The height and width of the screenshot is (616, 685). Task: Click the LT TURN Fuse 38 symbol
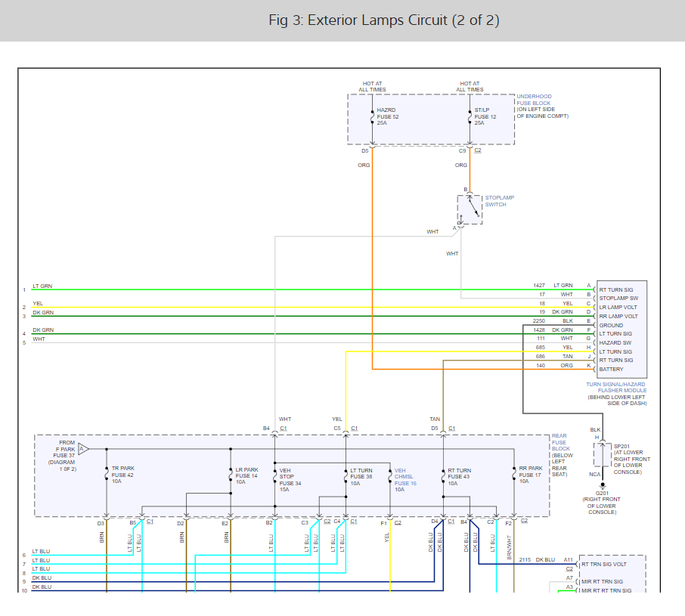tap(346, 475)
